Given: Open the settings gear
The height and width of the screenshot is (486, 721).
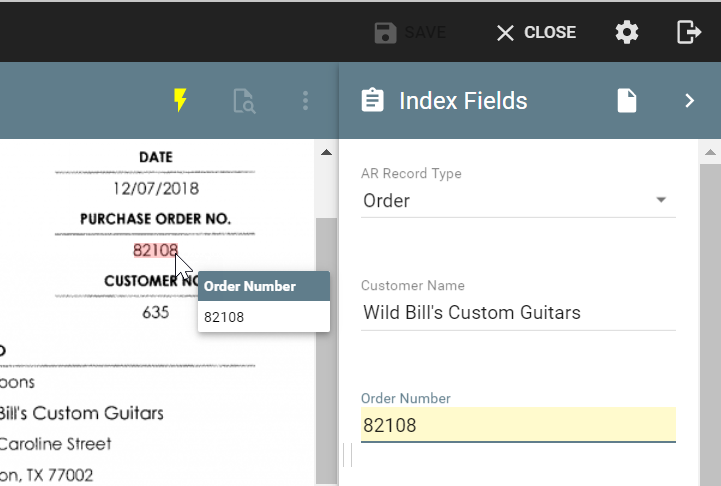Looking at the screenshot, I should tap(627, 33).
